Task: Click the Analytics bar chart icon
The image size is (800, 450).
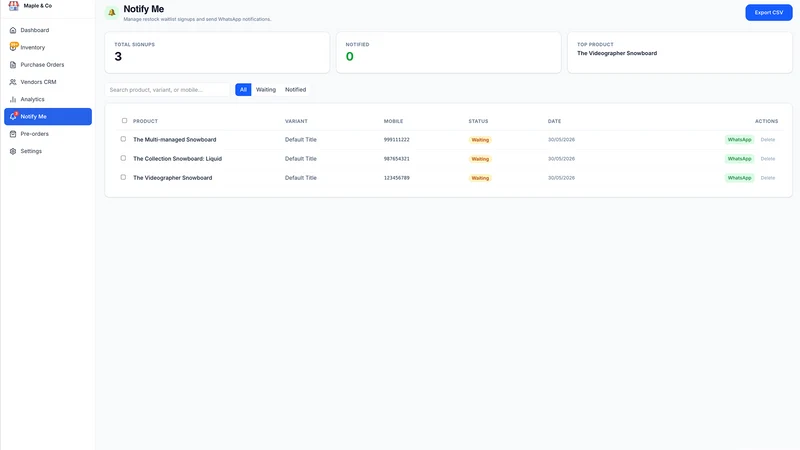Action: (13, 99)
